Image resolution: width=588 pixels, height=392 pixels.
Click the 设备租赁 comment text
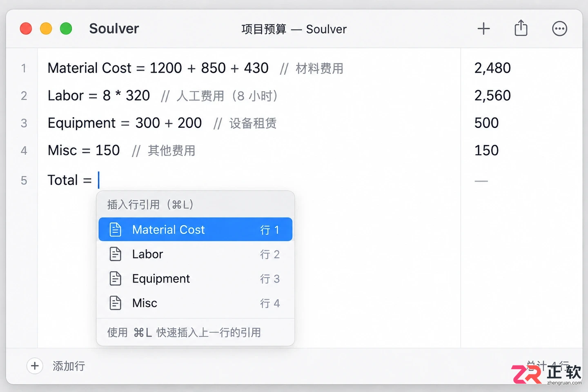[x=253, y=123]
